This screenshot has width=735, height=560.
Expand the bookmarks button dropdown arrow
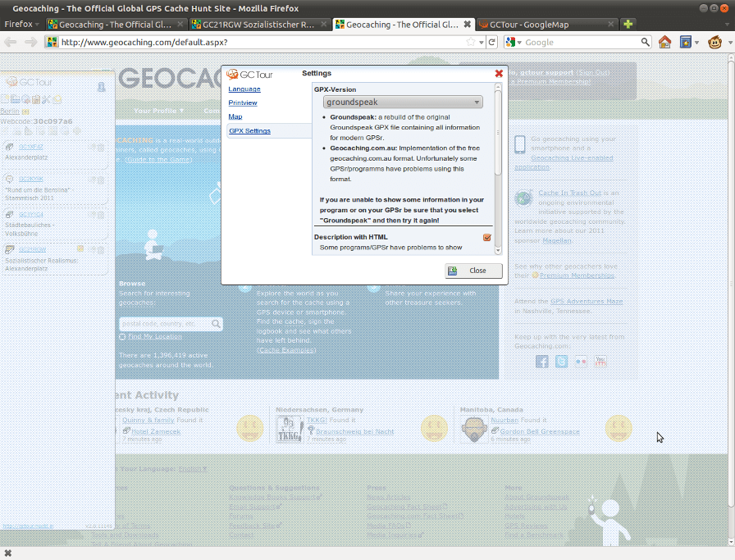(x=697, y=43)
